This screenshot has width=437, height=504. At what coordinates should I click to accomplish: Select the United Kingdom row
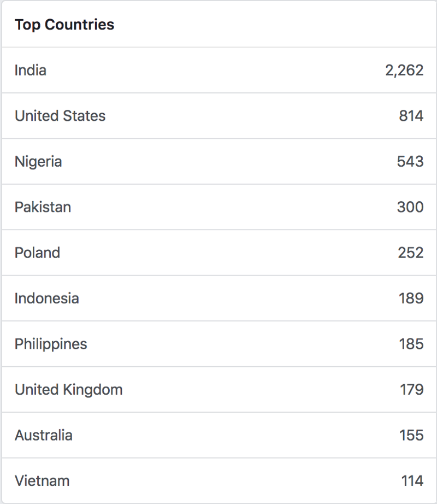68,390
